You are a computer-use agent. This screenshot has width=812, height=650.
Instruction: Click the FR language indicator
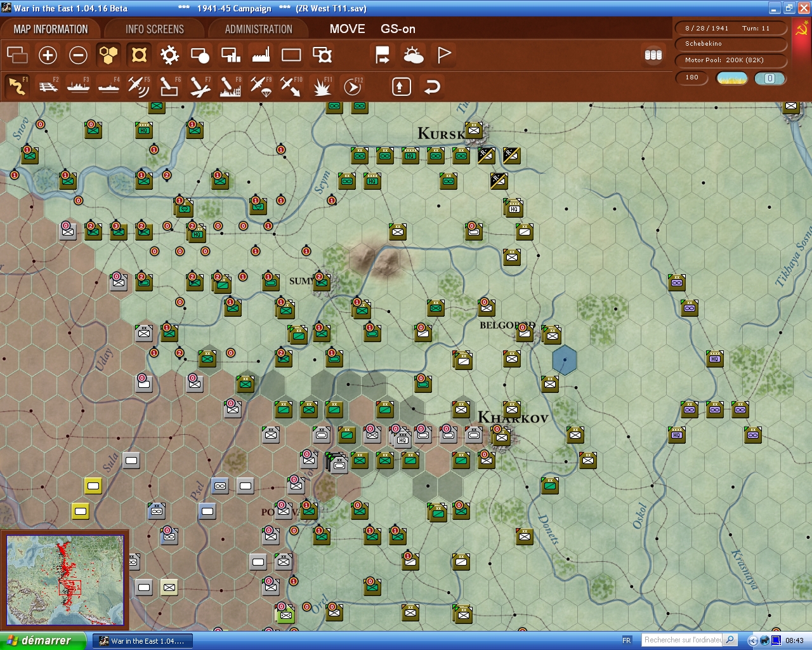(x=627, y=640)
